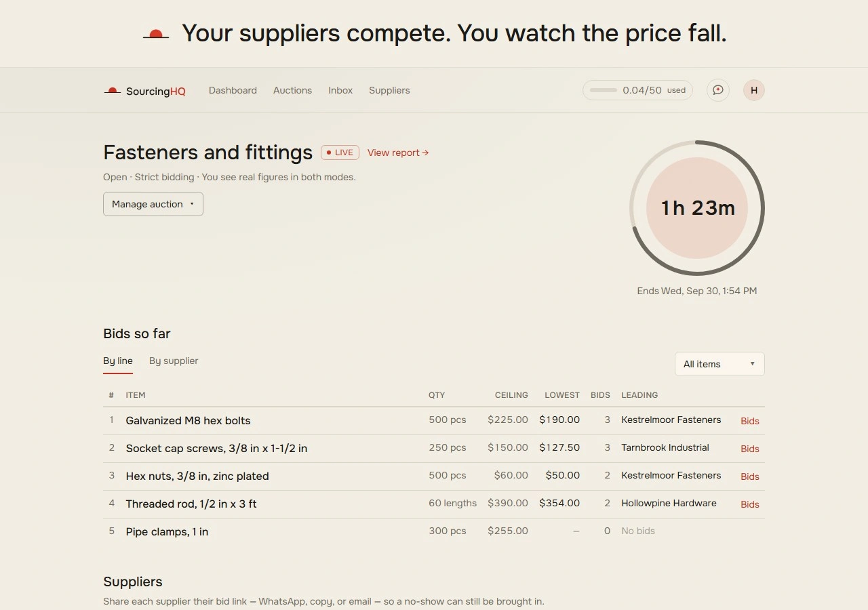868x610 pixels.
Task: Open the H user avatar menu
Action: click(x=754, y=90)
